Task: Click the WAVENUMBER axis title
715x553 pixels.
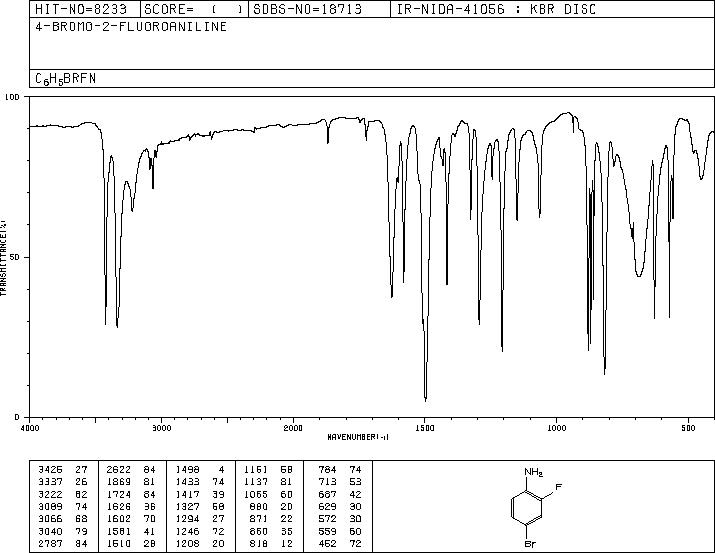Action: [x=358, y=437]
